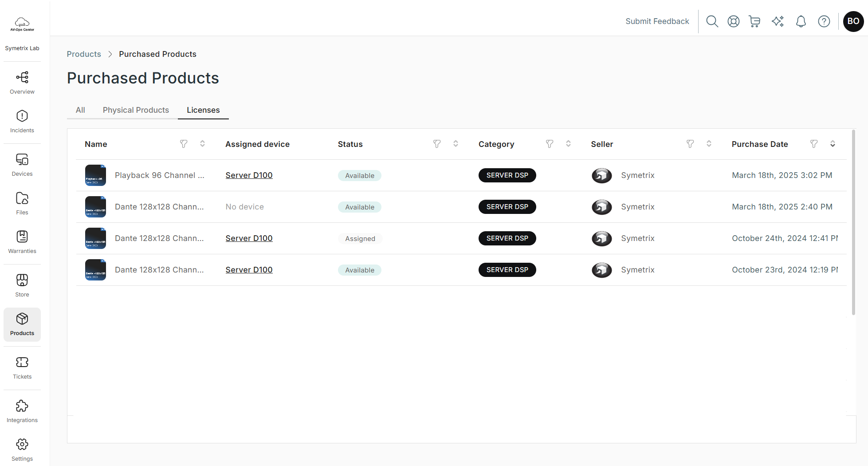The image size is (868, 466).
Task: Open Server D100 link in the Assigned row
Action: (249, 238)
